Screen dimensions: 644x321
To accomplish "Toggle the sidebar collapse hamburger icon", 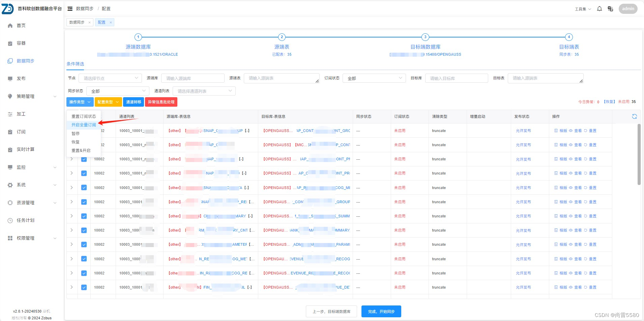I will pos(70,9).
